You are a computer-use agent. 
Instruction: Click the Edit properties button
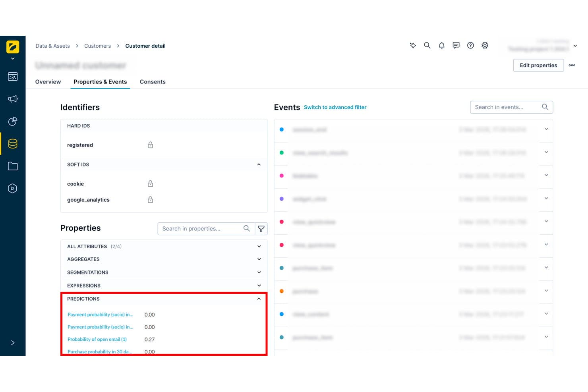[538, 65]
